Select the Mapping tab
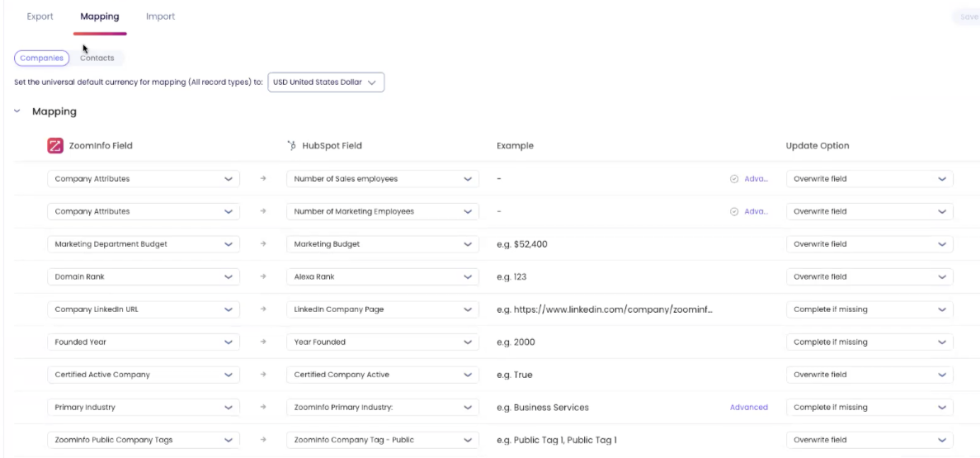The width and height of the screenshot is (980, 458). coord(99,17)
